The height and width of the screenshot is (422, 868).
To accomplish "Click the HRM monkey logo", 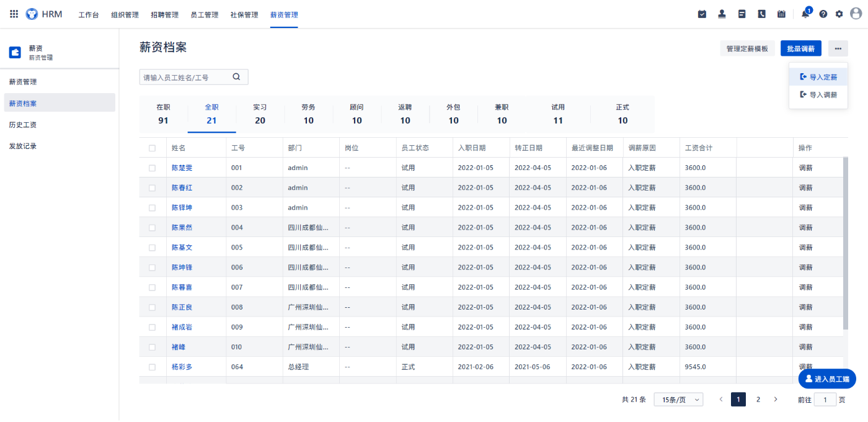I will (x=32, y=14).
